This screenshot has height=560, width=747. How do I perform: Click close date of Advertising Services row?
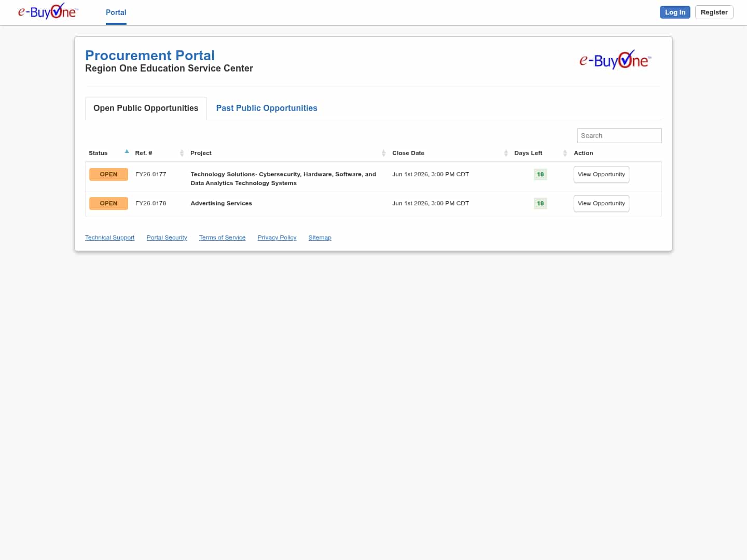point(431,203)
